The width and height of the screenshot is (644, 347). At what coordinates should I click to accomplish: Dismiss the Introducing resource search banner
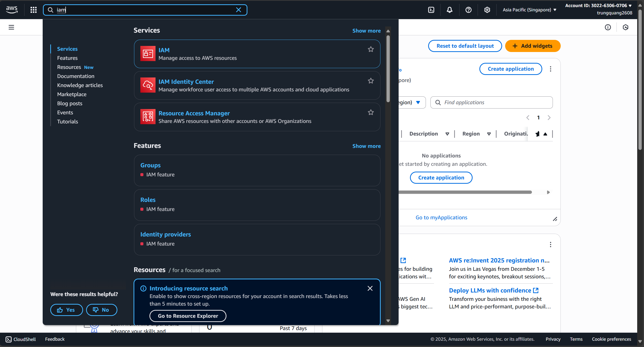[370, 288]
